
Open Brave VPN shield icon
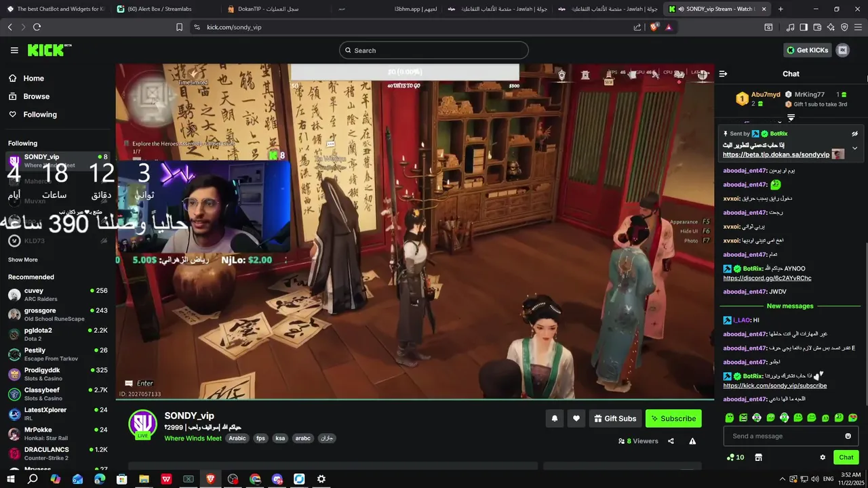[844, 27]
